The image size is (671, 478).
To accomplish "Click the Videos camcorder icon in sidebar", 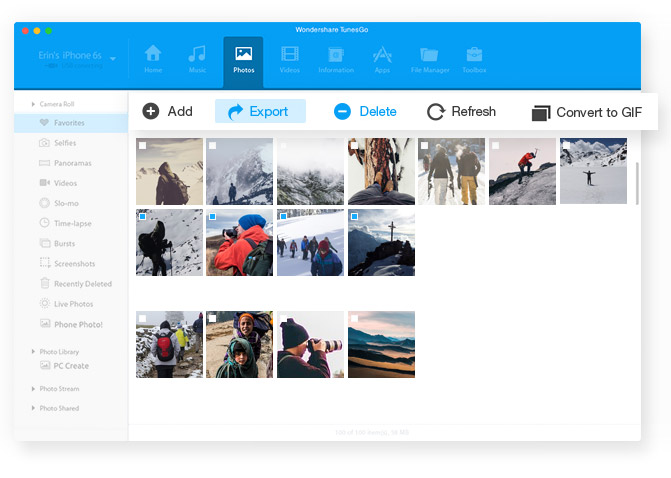I will point(45,183).
